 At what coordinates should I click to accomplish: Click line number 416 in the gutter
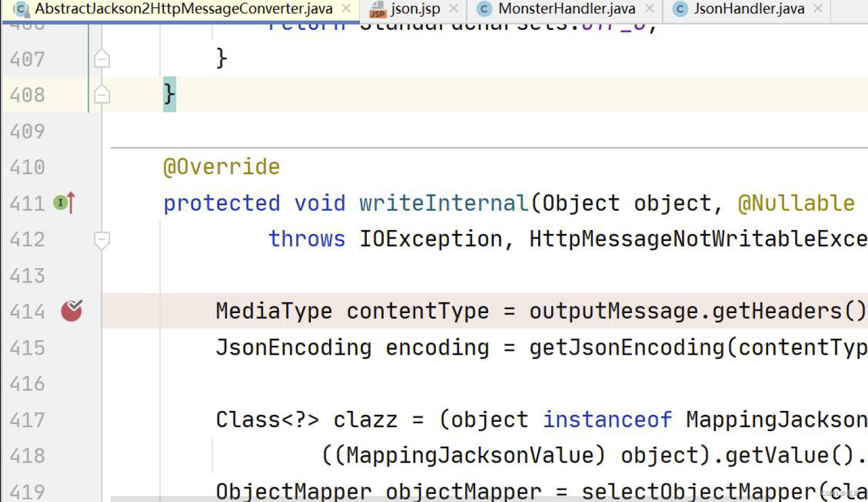pos(27,383)
